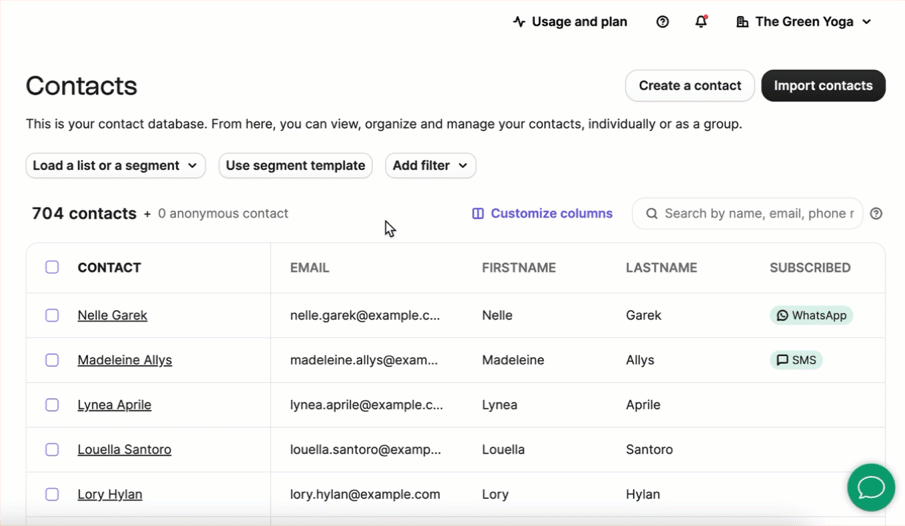The image size is (905, 526).
Task: Select the checkbox for Lynea Aprile
Action: pyautogui.click(x=52, y=405)
